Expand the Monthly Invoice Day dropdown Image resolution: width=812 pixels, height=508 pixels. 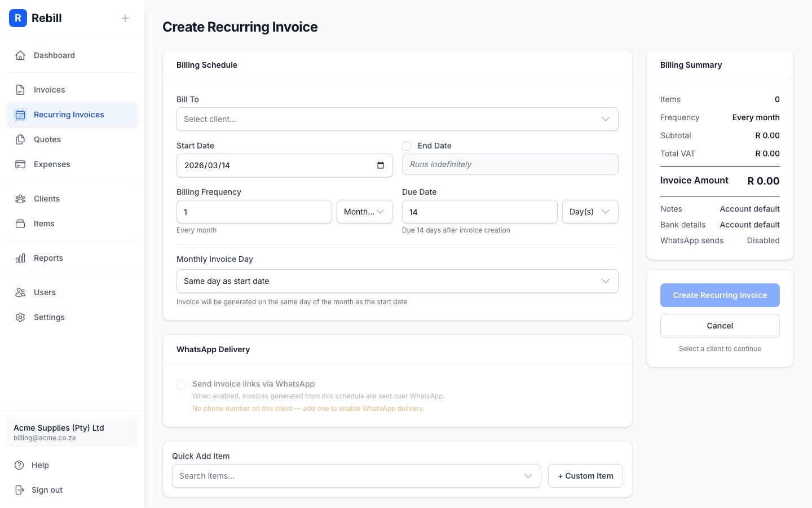click(398, 281)
